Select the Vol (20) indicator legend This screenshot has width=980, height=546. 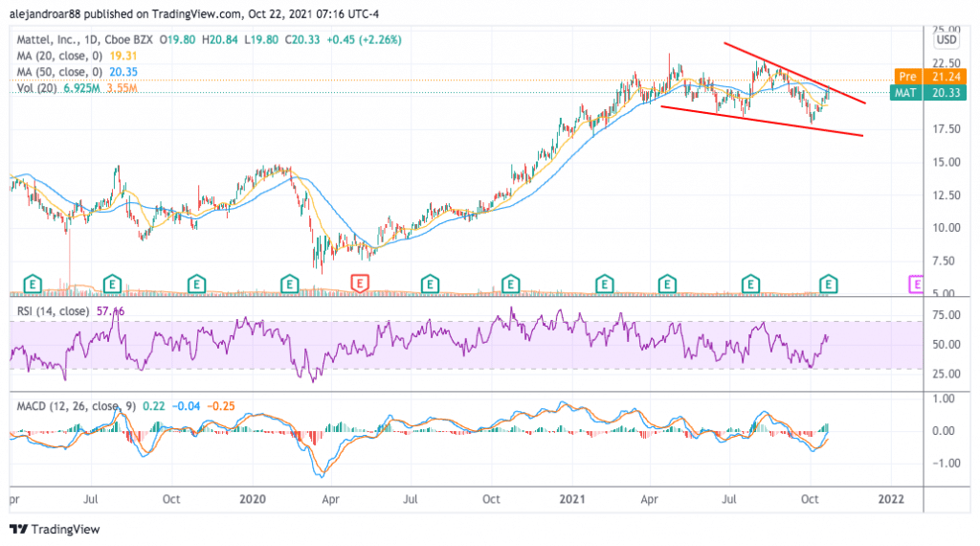click(x=36, y=88)
